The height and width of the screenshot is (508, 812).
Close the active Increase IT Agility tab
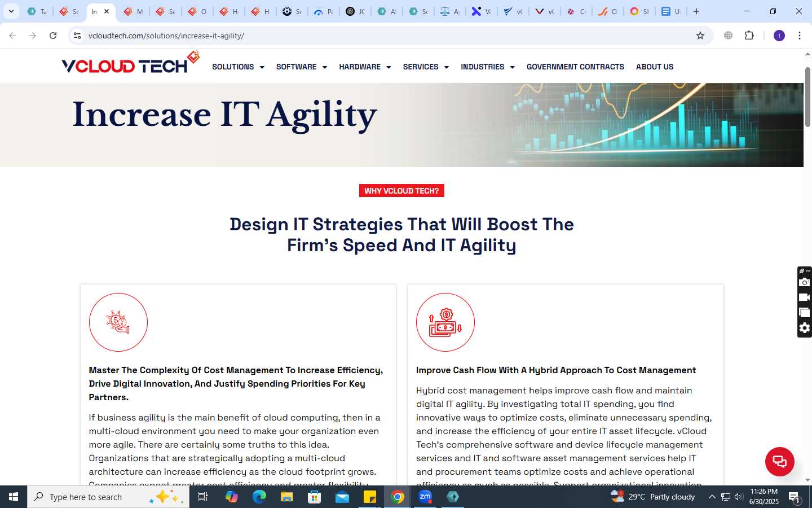point(107,11)
